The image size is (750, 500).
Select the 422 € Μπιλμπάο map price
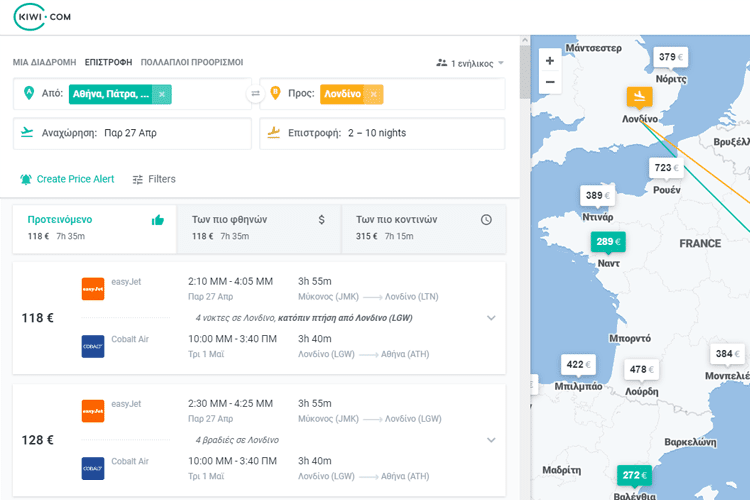pyautogui.click(x=578, y=365)
